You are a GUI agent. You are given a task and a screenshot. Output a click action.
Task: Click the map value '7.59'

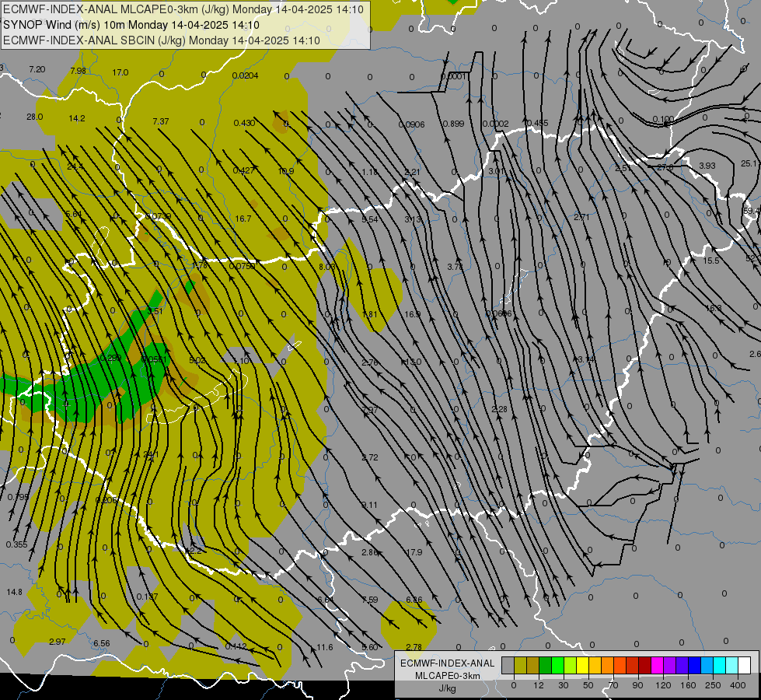[x=370, y=600]
